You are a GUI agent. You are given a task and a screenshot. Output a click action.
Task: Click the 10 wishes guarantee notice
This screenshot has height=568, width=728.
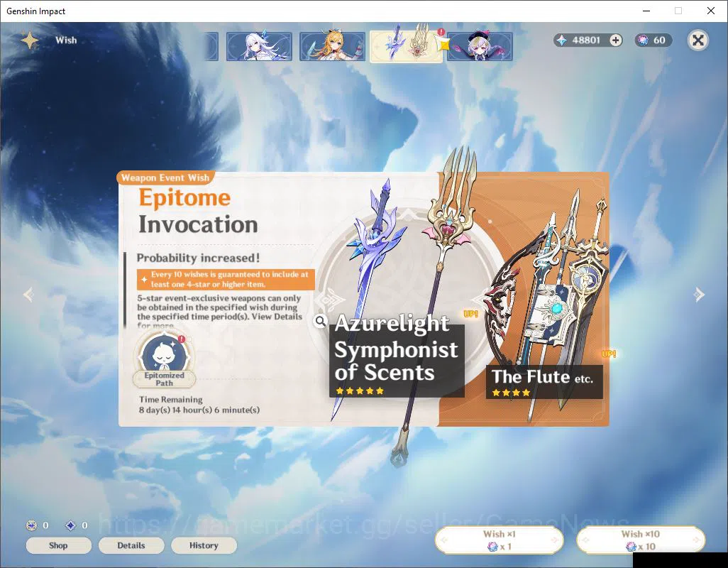pyautogui.click(x=226, y=279)
